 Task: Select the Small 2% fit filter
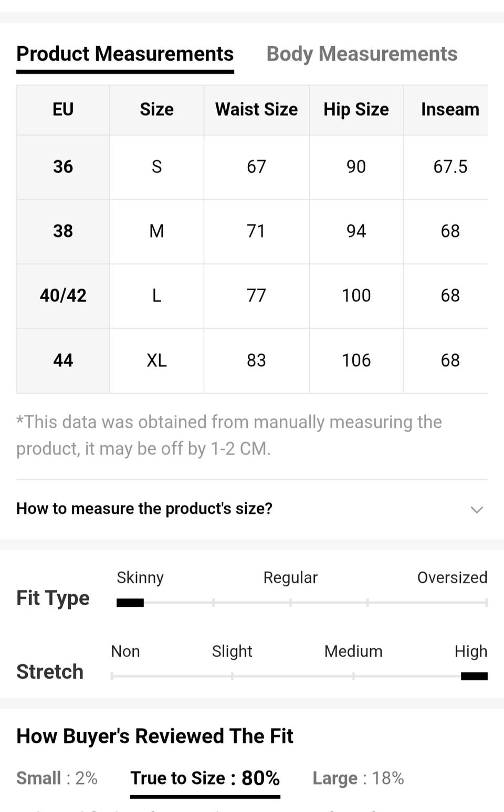pyautogui.click(x=57, y=778)
